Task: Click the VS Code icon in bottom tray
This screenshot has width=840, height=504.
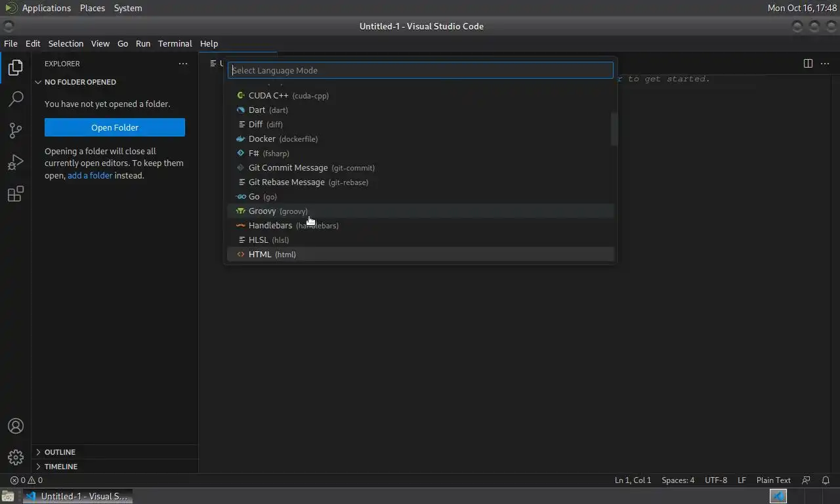Action: (778, 496)
